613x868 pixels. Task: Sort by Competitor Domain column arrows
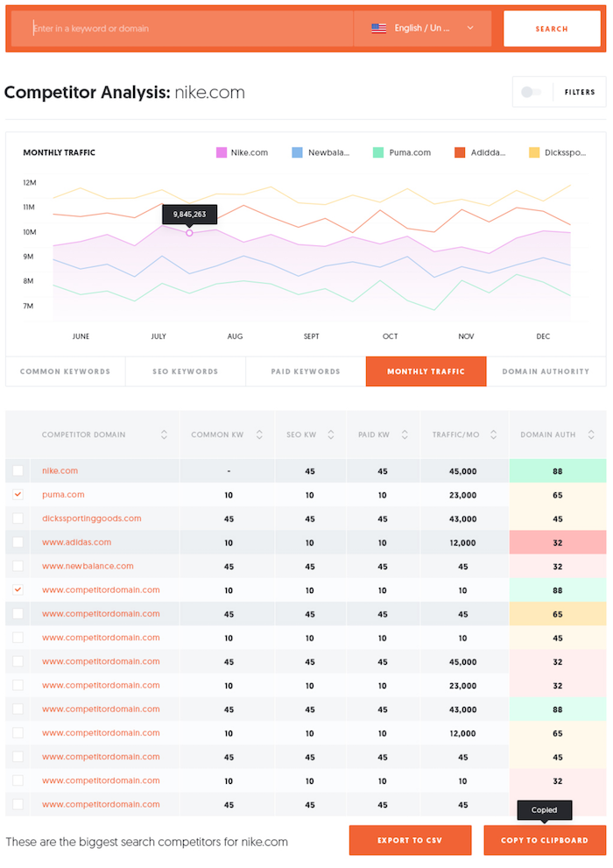point(164,434)
